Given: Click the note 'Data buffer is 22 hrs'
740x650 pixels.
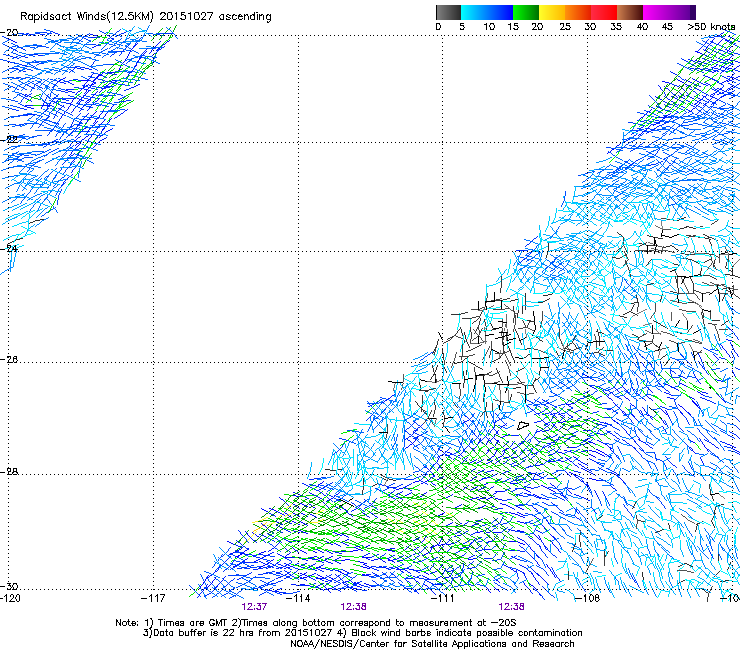Looking at the screenshot, I should (x=203, y=633).
